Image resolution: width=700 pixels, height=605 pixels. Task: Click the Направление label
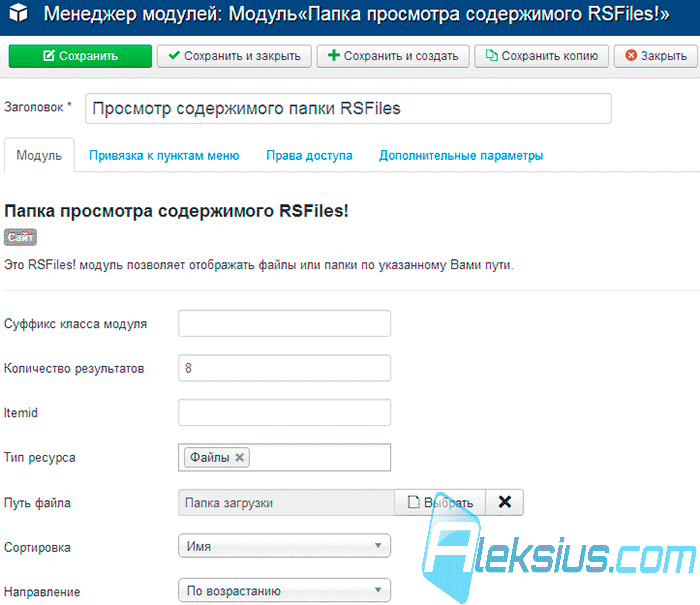coord(42,592)
